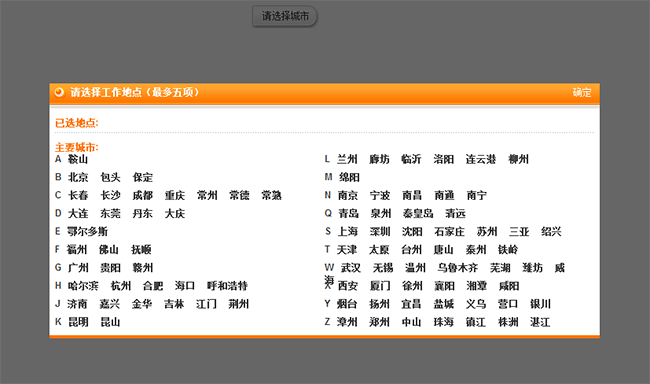Pick 保定 from the B row
The height and width of the screenshot is (384, 650).
pos(143,177)
